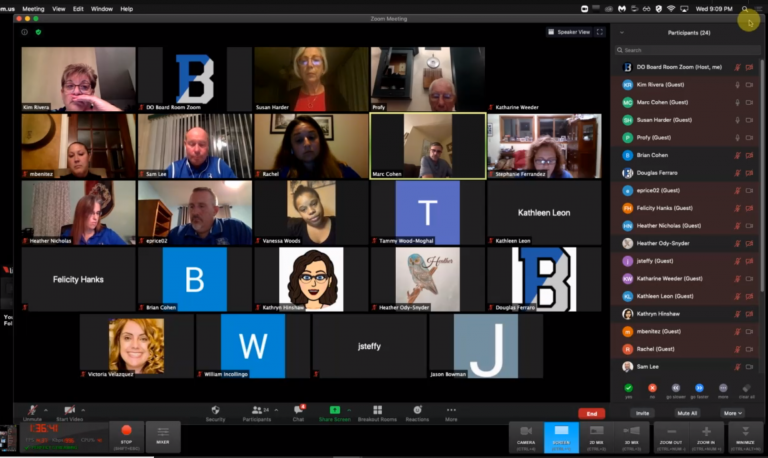Toggle Douglas Ferraro's video icon in list

point(749,173)
